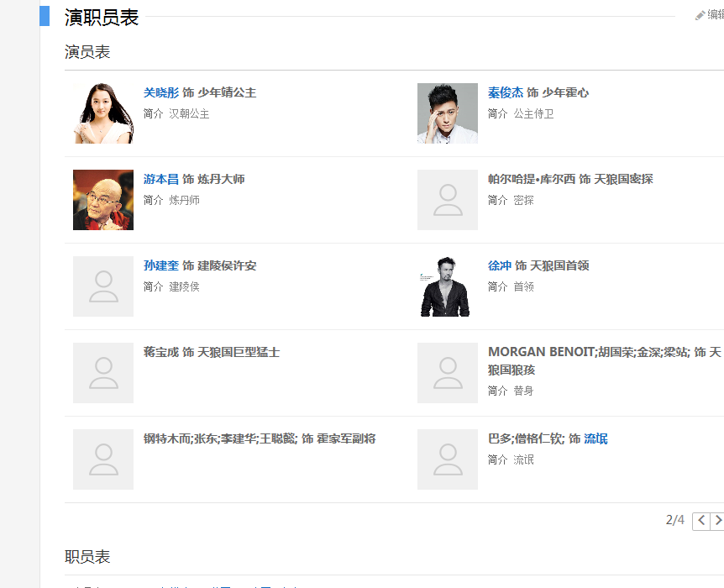Follow the 游本昌 actor name link
Image resolution: width=724 pixels, height=588 pixels.
click(x=161, y=179)
